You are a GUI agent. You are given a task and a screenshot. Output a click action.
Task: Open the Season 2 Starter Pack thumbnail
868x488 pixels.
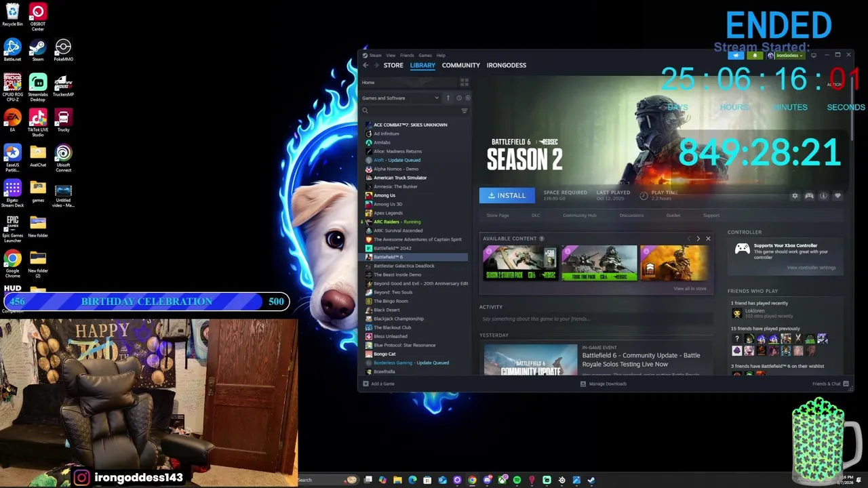pos(520,263)
